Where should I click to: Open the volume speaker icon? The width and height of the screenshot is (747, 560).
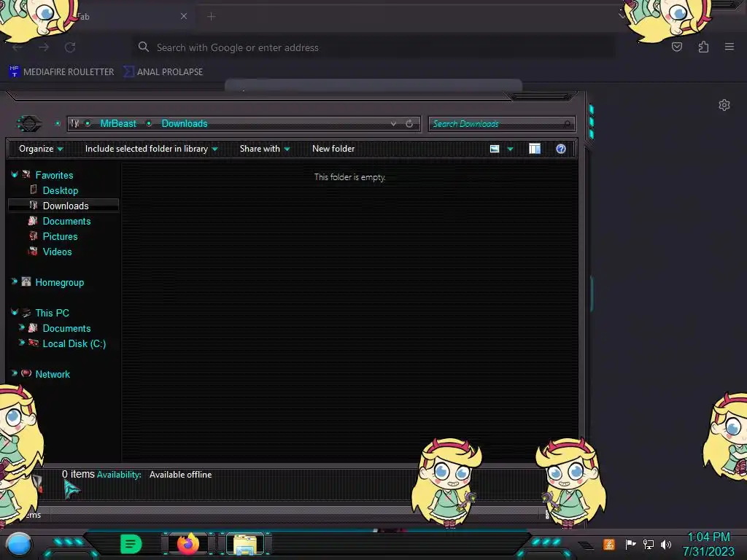pyautogui.click(x=666, y=544)
